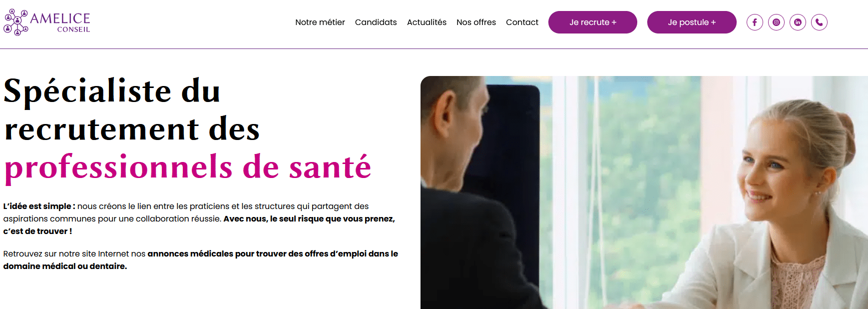
Task: Open the Notre métier menu
Action: [320, 22]
